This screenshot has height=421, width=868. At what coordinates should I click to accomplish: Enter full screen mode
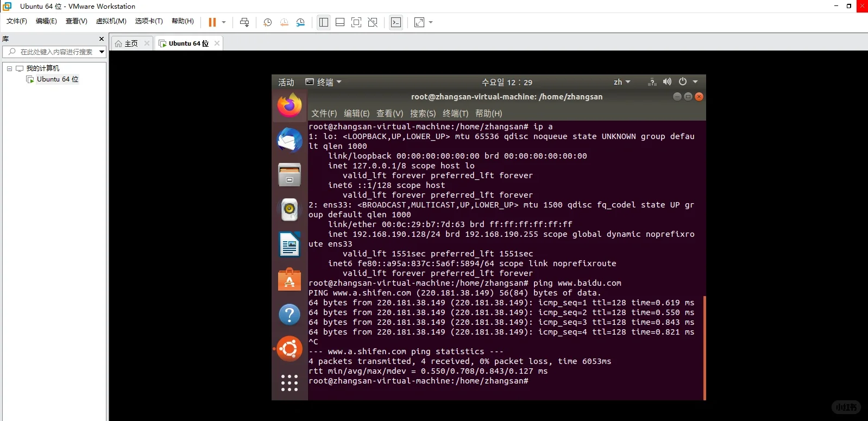356,22
